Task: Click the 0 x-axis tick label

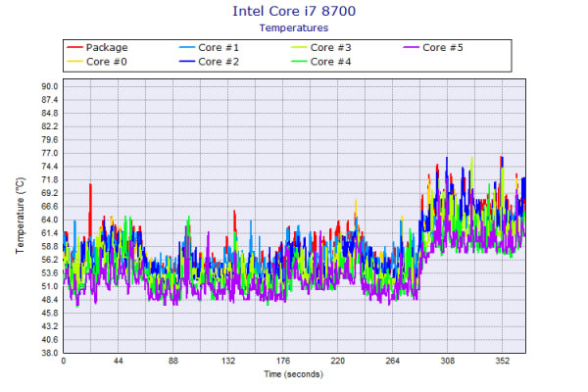Action: pyautogui.click(x=64, y=361)
